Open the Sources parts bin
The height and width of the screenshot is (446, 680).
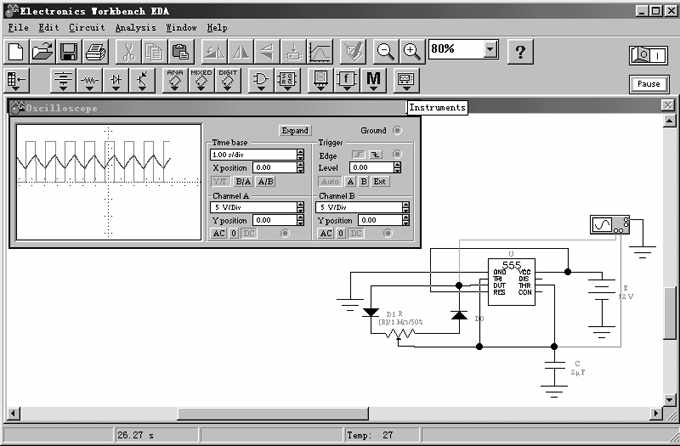[63, 80]
